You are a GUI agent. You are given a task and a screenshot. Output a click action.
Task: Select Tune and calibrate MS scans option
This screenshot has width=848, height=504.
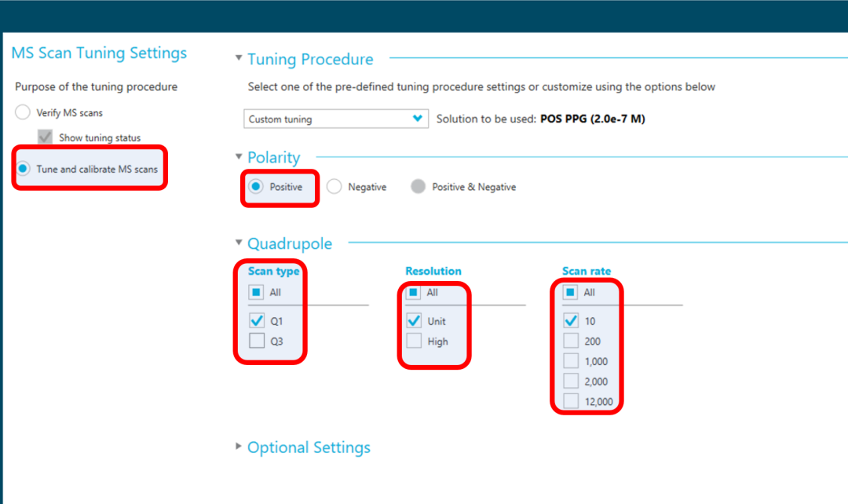point(23,169)
